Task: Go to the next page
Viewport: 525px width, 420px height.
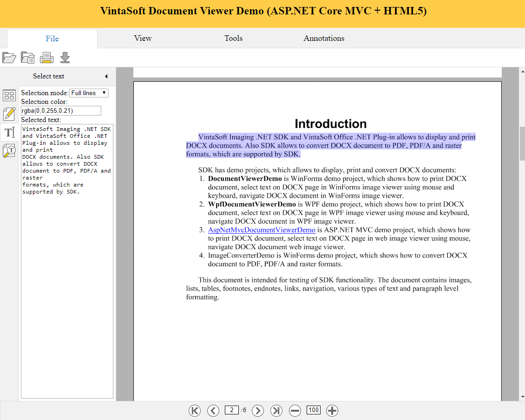Action: coord(257,410)
